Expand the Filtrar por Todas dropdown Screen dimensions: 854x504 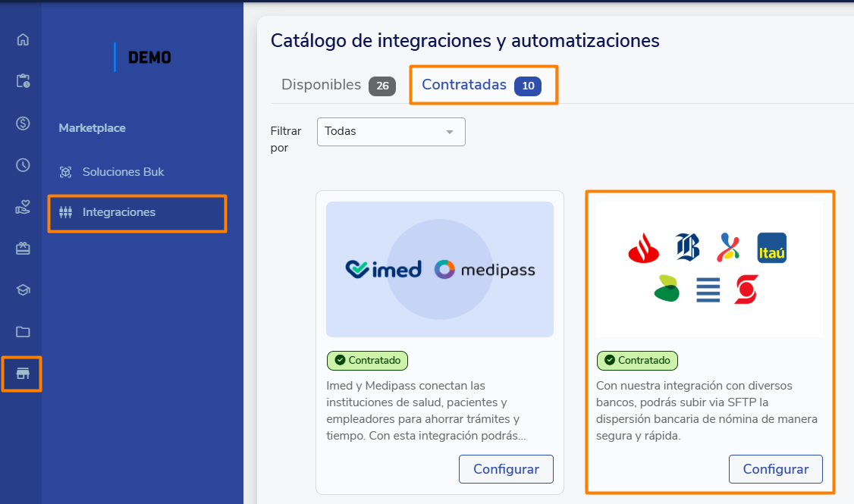[391, 132]
